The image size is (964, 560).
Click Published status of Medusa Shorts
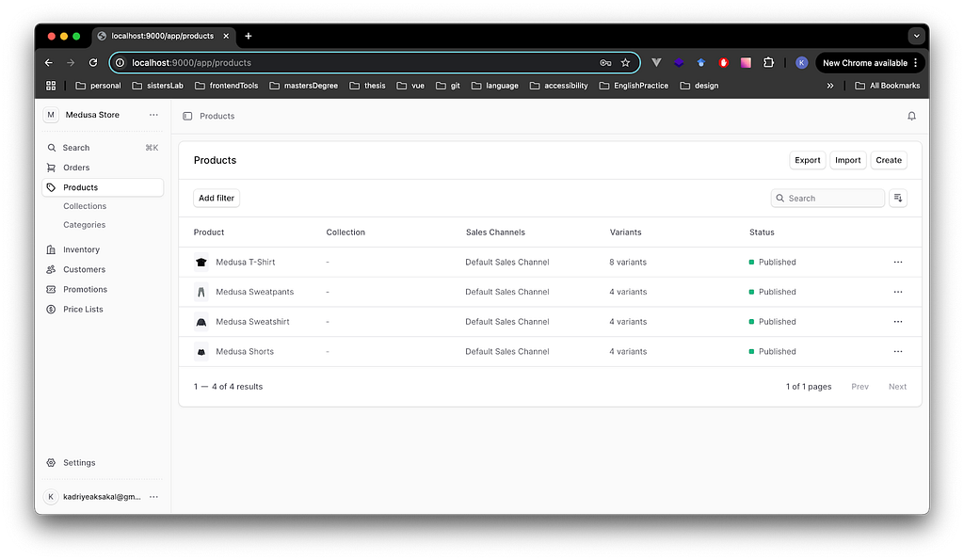(x=772, y=352)
